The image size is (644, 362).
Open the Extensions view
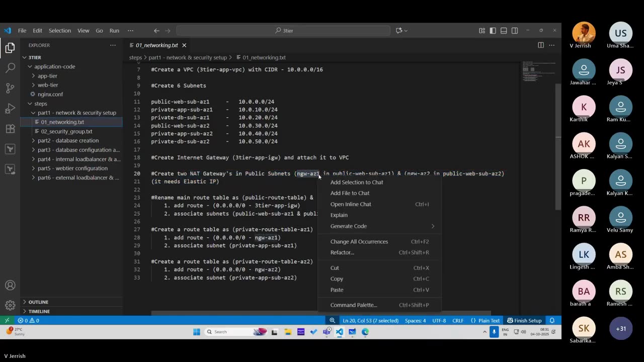point(10,129)
